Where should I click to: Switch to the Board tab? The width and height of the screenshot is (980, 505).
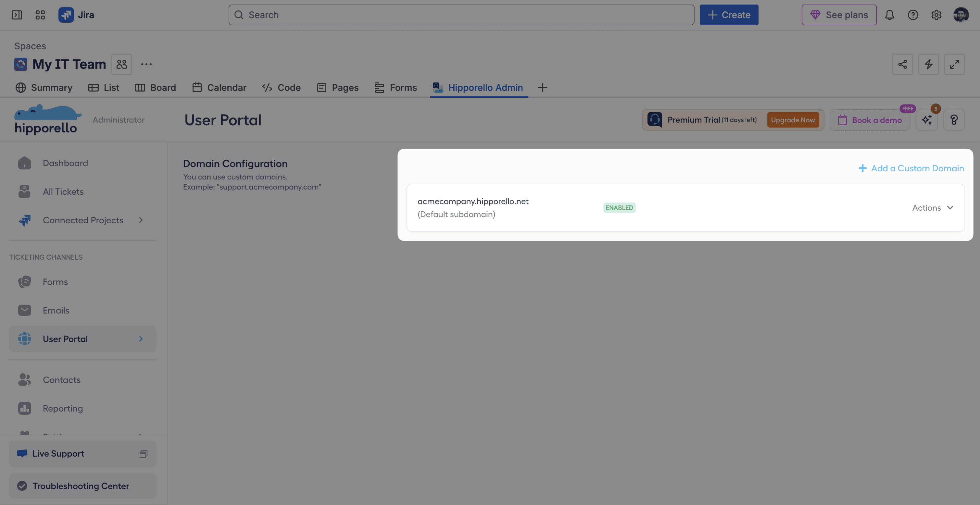click(155, 88)
